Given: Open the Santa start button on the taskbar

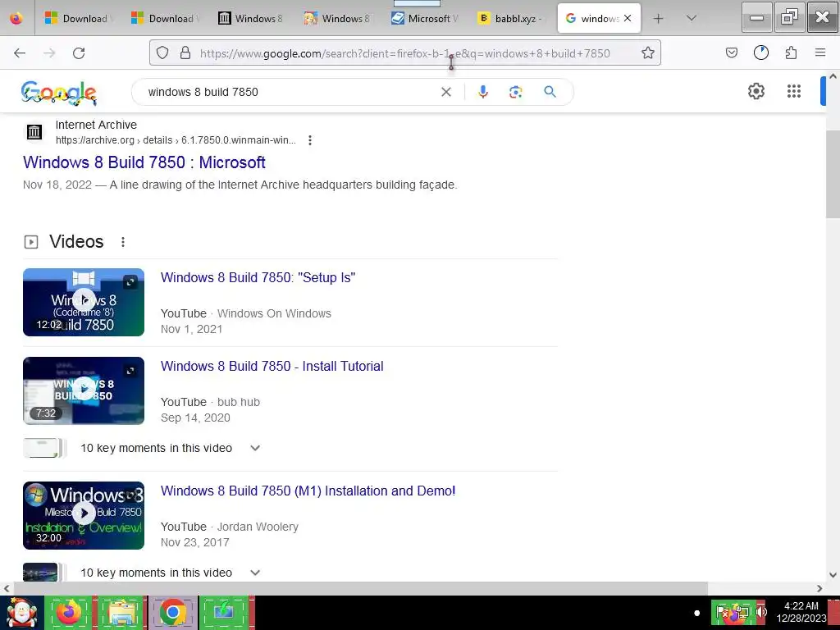Looking at the screenshot, I should (x=21, y=613).
